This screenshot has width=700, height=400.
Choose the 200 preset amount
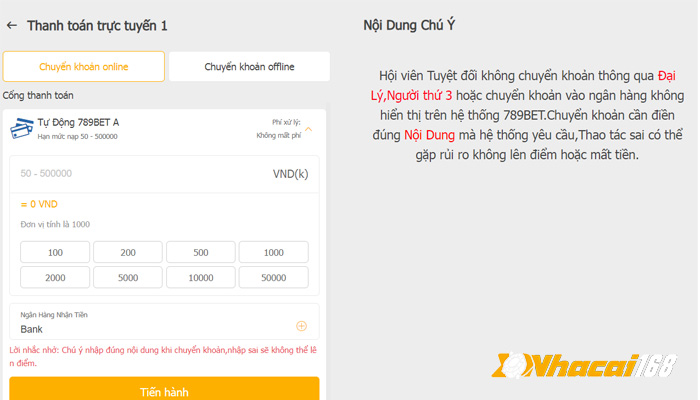point(128,252)
